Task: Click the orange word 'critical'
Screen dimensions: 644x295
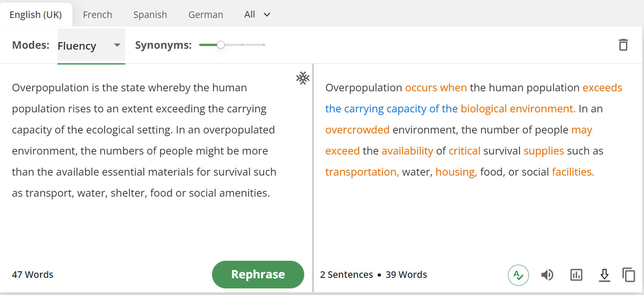Action: [x=464, y=151]
